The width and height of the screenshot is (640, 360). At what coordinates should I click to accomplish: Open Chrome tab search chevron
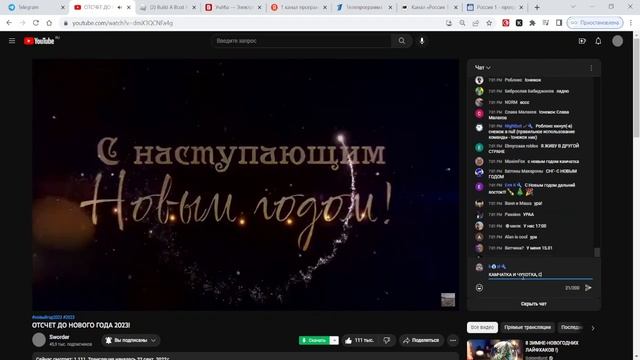click(x=573, y=7)
